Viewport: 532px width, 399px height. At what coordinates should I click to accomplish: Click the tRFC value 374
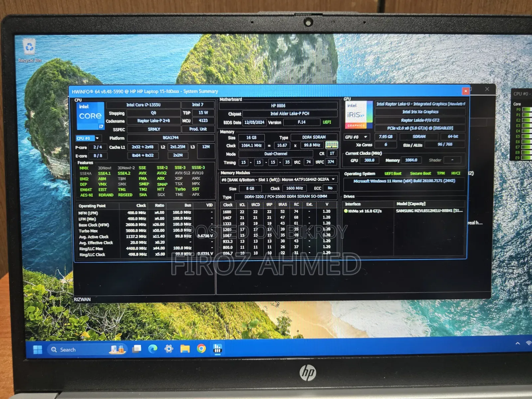click(x=331, y=162)
